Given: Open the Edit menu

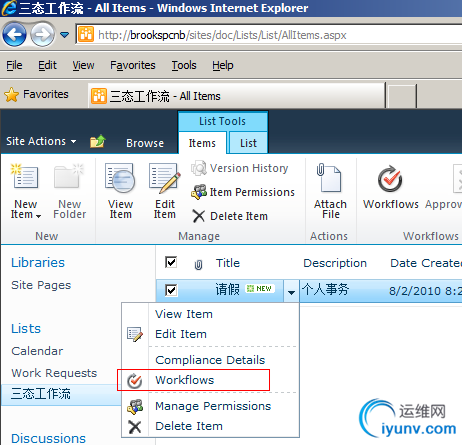Looking at the screenshot, I should coord(47,65).
